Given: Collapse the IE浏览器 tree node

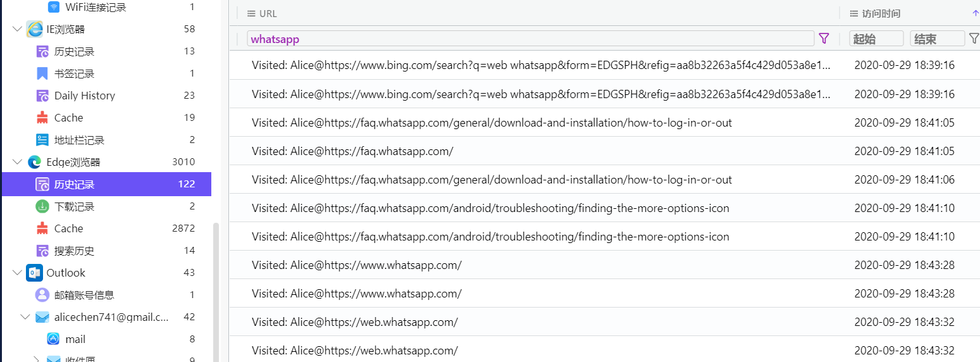Looking at the screenshot, I should coord(17,29).
